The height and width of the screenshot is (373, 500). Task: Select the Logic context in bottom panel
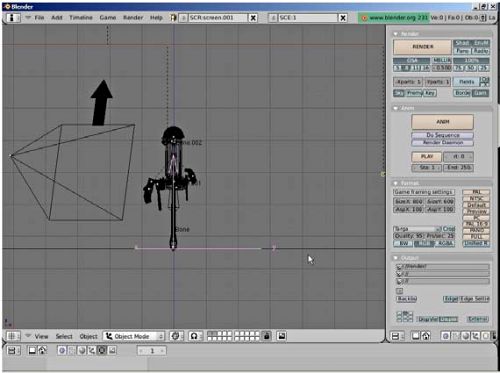point(62,350)
